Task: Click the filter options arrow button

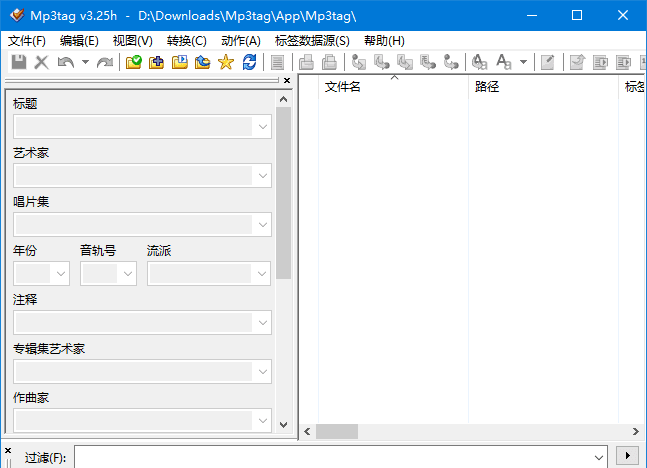Action: click(x=627, y=456)
